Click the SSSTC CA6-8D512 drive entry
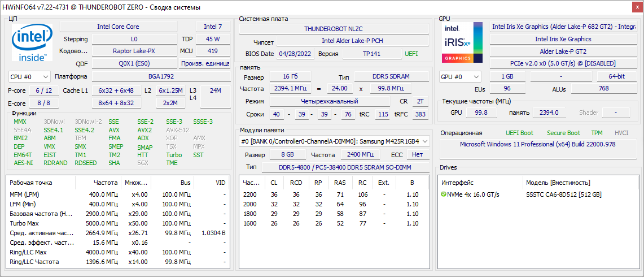The height and width of the screenshot is (277, 644). (563, 194)
